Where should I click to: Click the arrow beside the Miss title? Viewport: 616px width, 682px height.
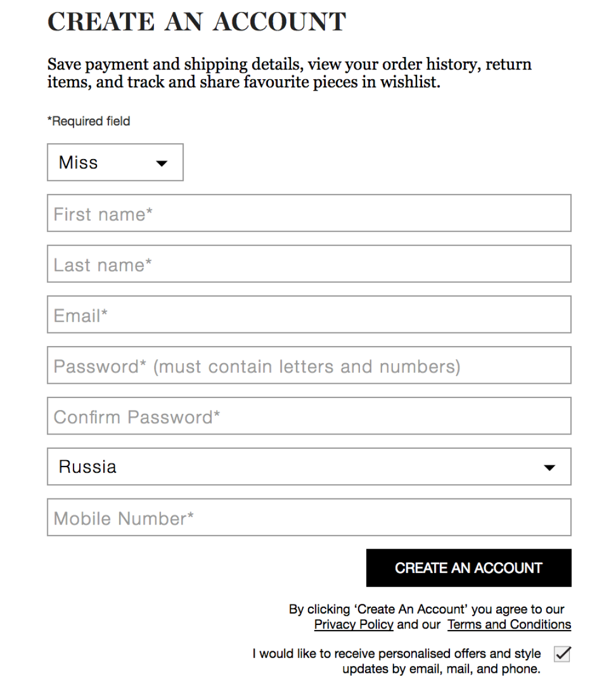162,164
